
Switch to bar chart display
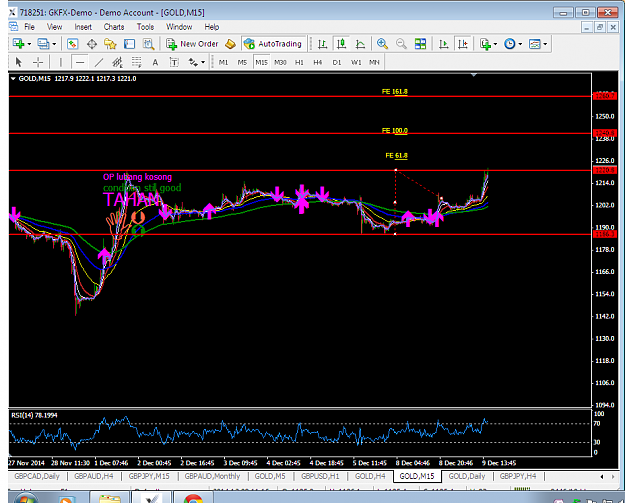(x=322, y=43)
